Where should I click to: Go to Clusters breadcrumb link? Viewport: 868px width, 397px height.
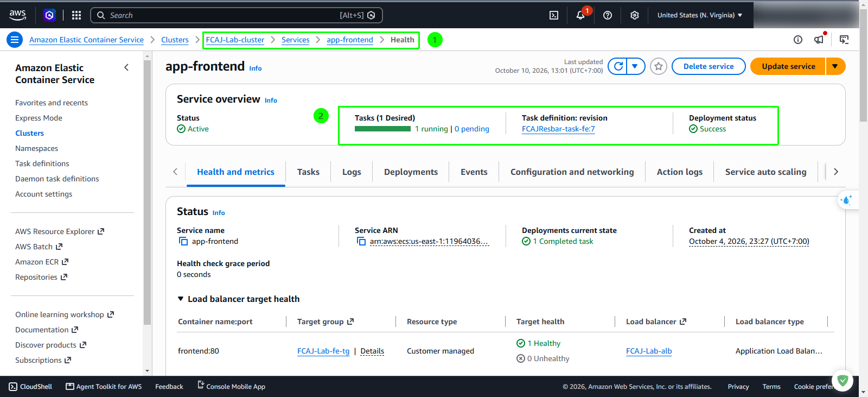pyautogui.click(x=175, y=40)
